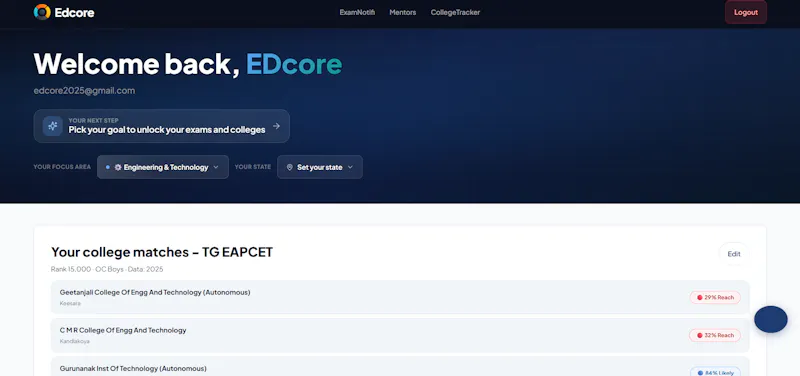This screenshot has width=800, height=376.
Task: Click the 32% Reach badge
Action: (x=715, y=335)
